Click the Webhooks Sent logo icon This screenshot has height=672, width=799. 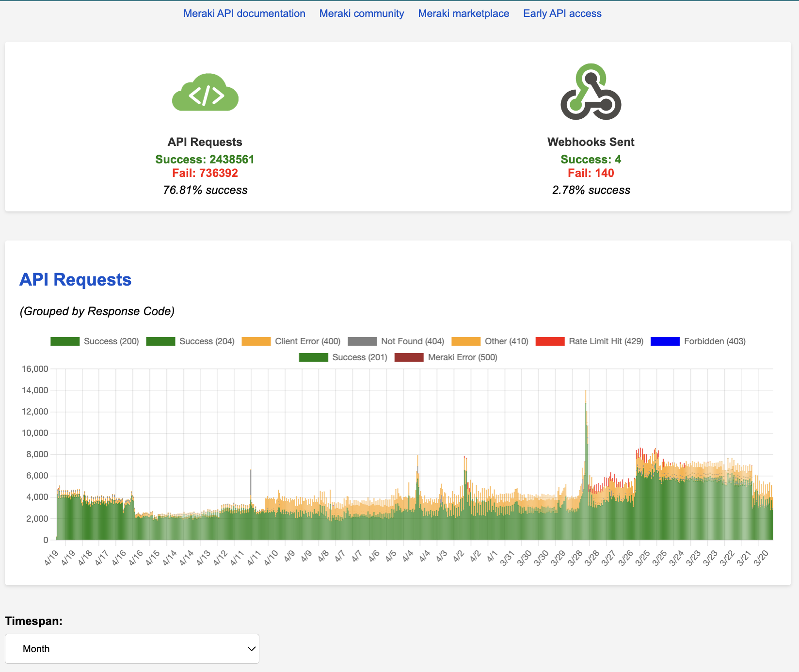pos(591,92)
